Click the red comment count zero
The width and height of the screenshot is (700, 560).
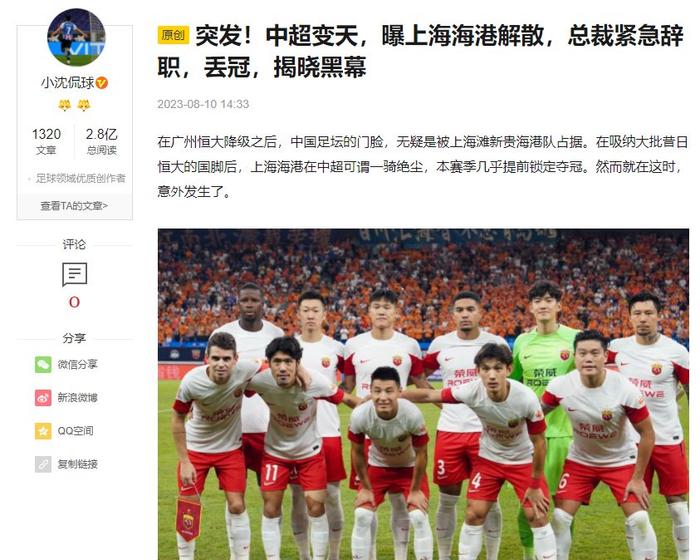coord(75,302)
